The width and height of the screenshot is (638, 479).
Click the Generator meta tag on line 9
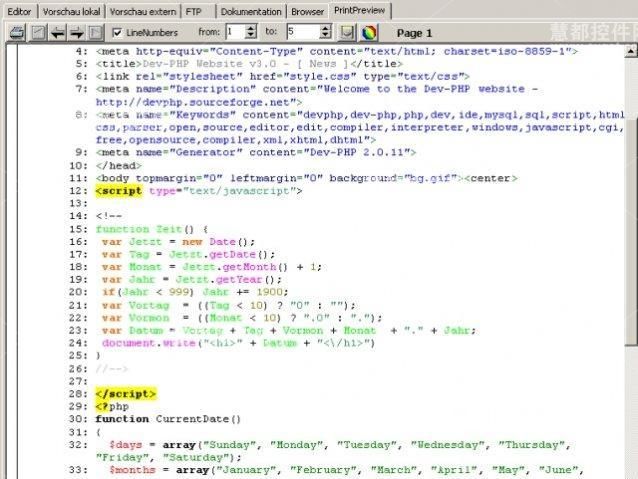pyautogui.click(x=256, y=153)
